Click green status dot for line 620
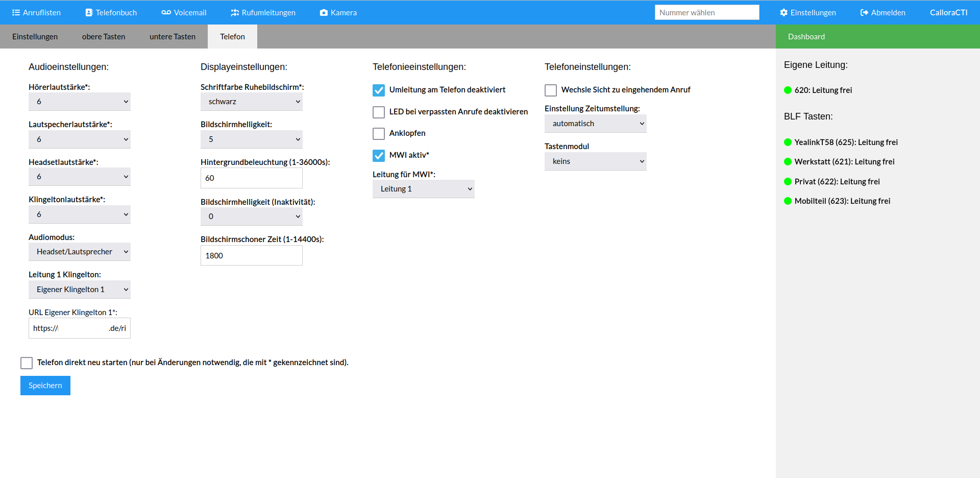 click(x=788, y=90)
